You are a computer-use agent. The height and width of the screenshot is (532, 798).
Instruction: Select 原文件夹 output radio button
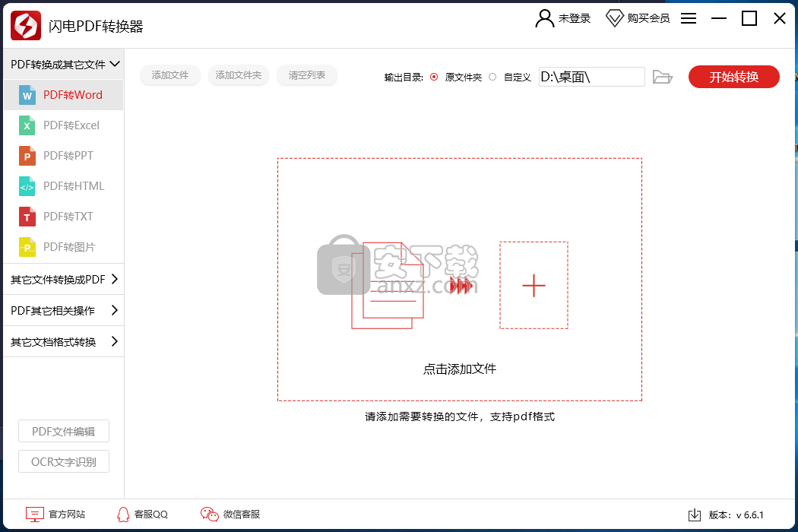pos(434,77)
